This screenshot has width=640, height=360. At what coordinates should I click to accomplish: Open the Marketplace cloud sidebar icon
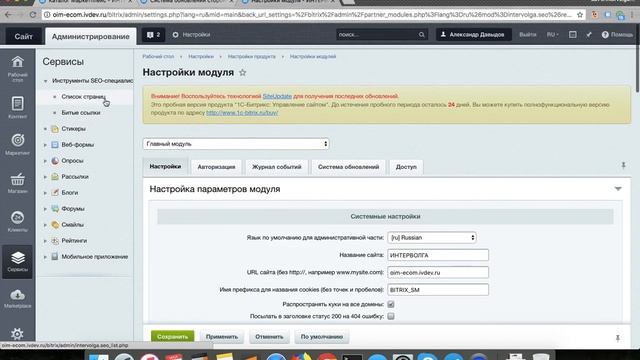tap(18, 298)
